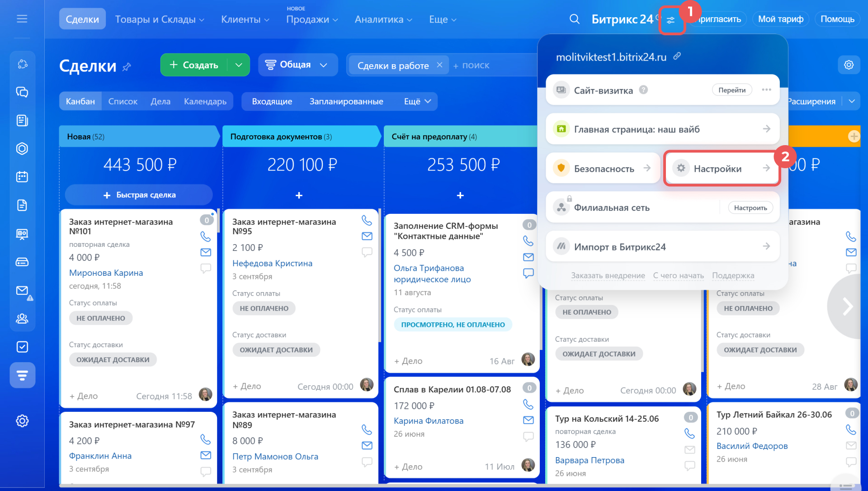Click the tasks checkmark icon in sidebar
This screenshot has height=491, width=868.
pos(22,347)
